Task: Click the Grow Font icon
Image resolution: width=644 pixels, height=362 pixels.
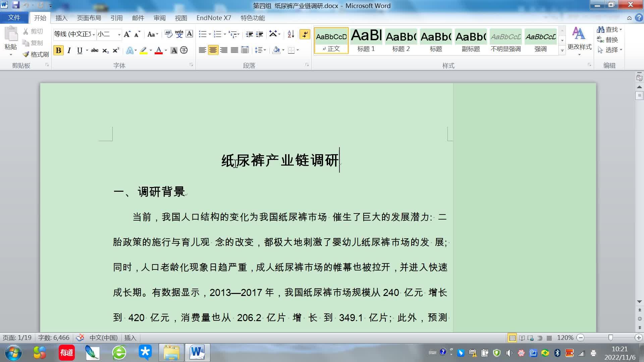Action: click(127, 34)
